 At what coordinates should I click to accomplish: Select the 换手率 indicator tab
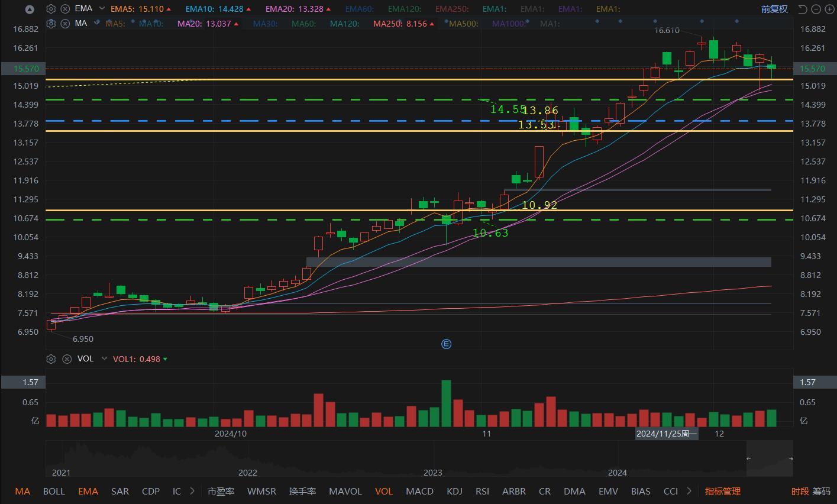click(x=302, y=491)
